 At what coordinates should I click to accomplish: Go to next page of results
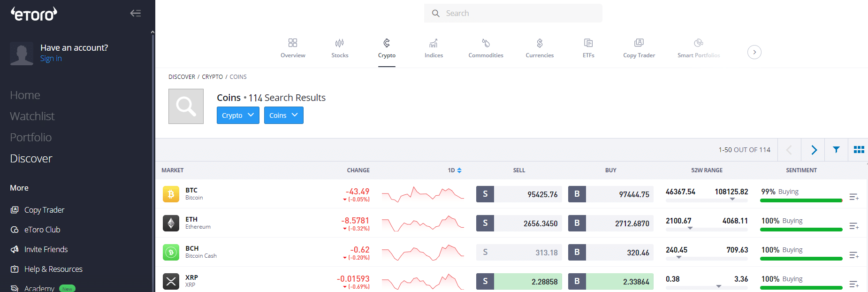tap(814, 150)
